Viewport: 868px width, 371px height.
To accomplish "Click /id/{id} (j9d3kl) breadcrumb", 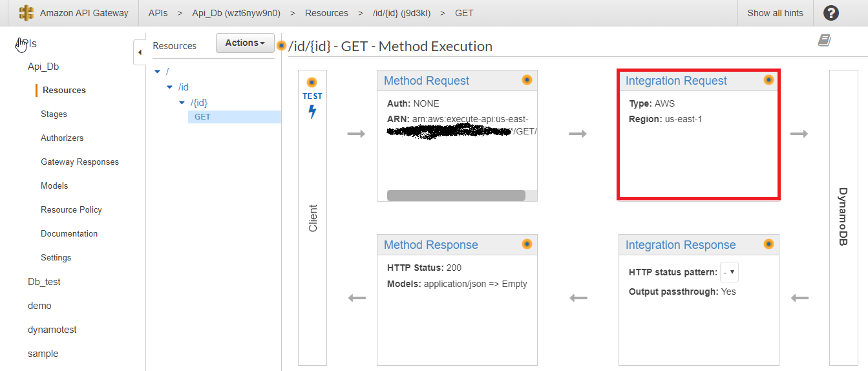I will point(401,13).
